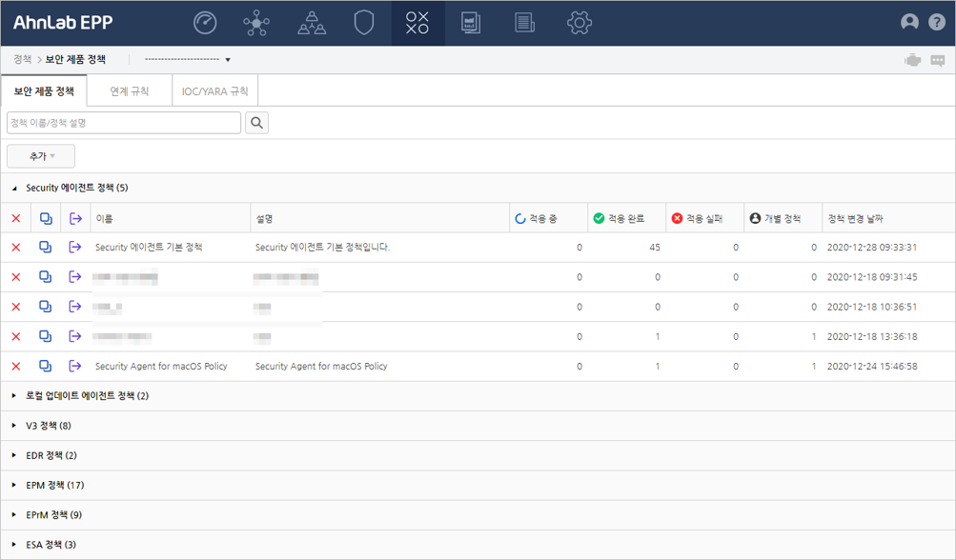Switch to the IOC/YARA 규칙 tab
The image size is (956, 560).
(214, 91)
